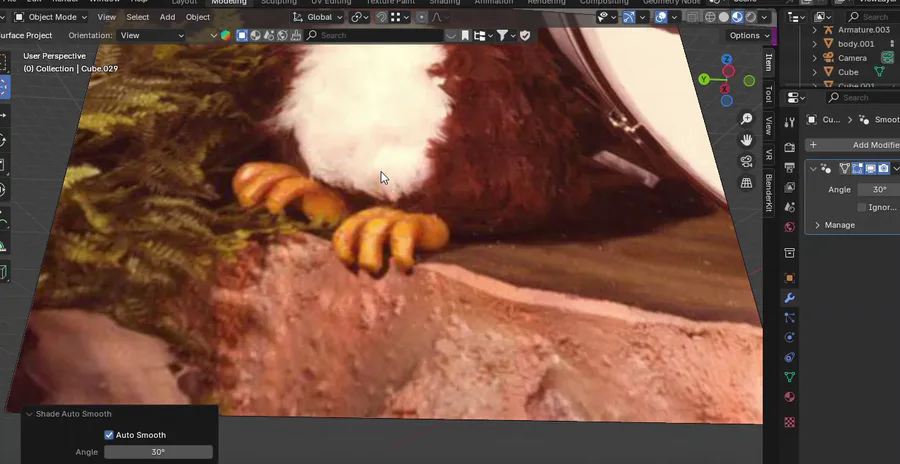The image size is (900, 464).
Task: Open the Object menu in the viewport header
Action: tap(198, 17)
